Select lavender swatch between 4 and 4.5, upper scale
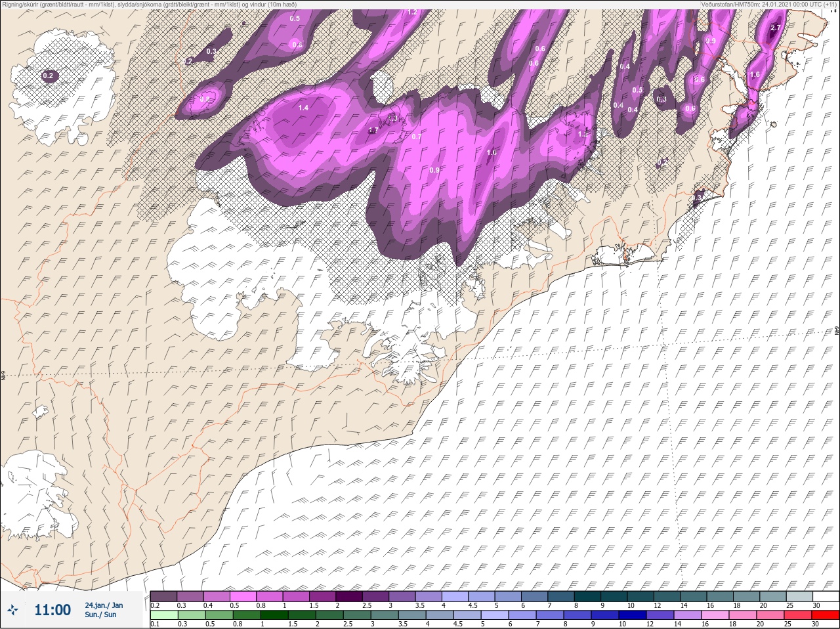 click(x=457, y=596)
